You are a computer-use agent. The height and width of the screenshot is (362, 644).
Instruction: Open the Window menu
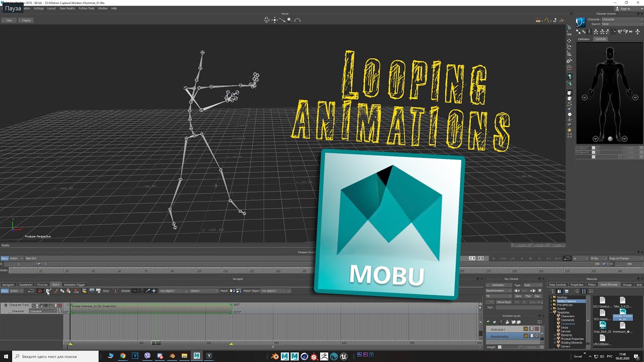(x=103, y=9)
